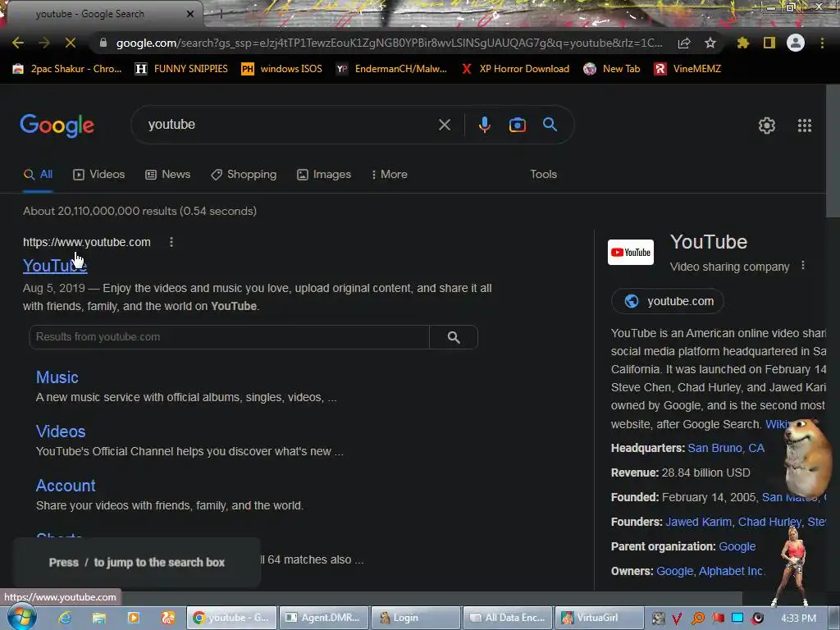Follow the Chad Hurley link
840x630 pixels.
click(x=769, y=522)
